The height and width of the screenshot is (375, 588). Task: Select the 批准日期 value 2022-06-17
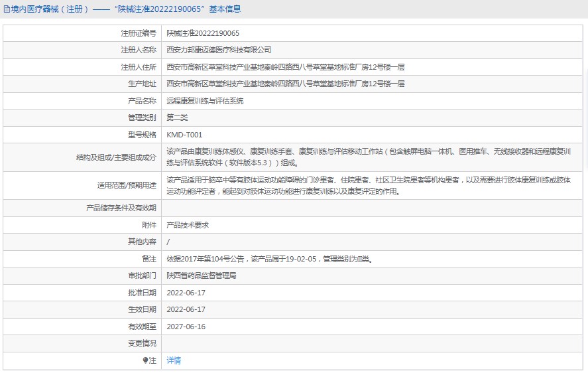pos(186,293)
